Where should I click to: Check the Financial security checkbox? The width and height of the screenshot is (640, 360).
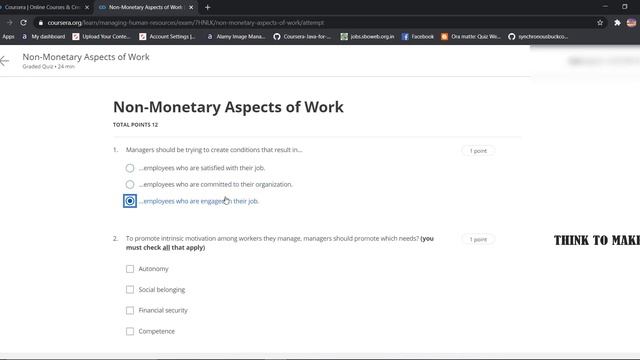click(130, 311)
